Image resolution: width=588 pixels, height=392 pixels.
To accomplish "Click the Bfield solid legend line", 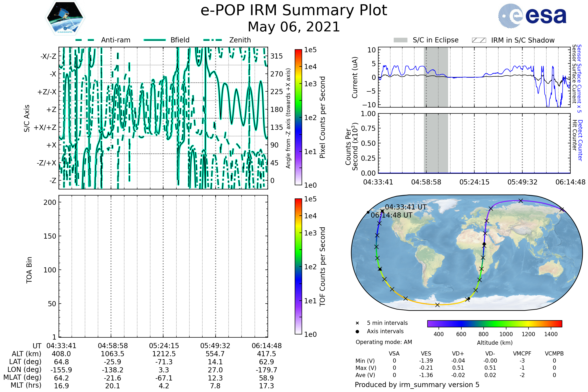I will [155, 40].
